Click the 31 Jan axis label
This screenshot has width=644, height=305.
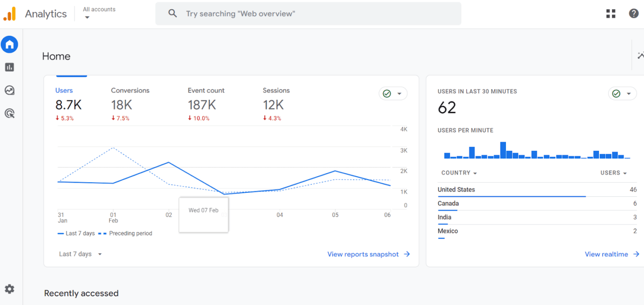(x=62, y=218)
